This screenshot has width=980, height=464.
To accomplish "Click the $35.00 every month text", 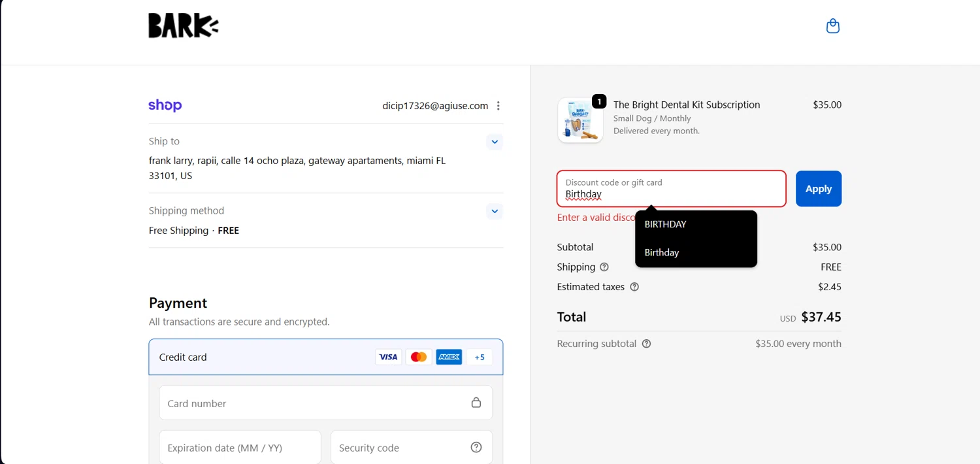I will click(798, 344).
